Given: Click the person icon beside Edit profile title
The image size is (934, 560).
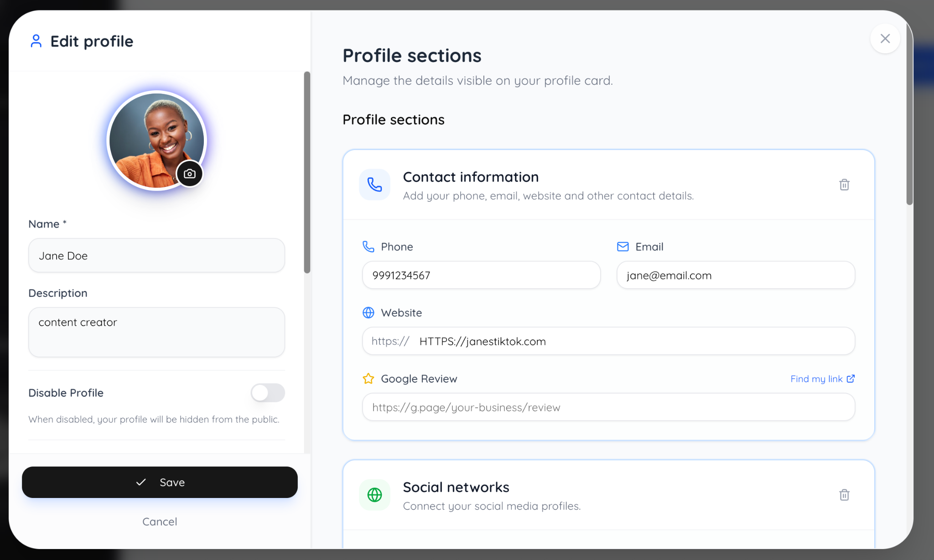Looking at the screenshot, I should pos(36,41).
